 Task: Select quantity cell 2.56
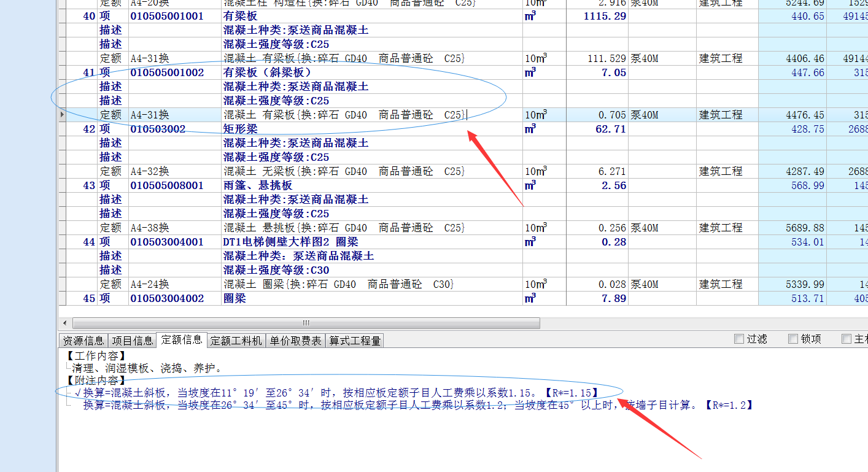[614, 185]
